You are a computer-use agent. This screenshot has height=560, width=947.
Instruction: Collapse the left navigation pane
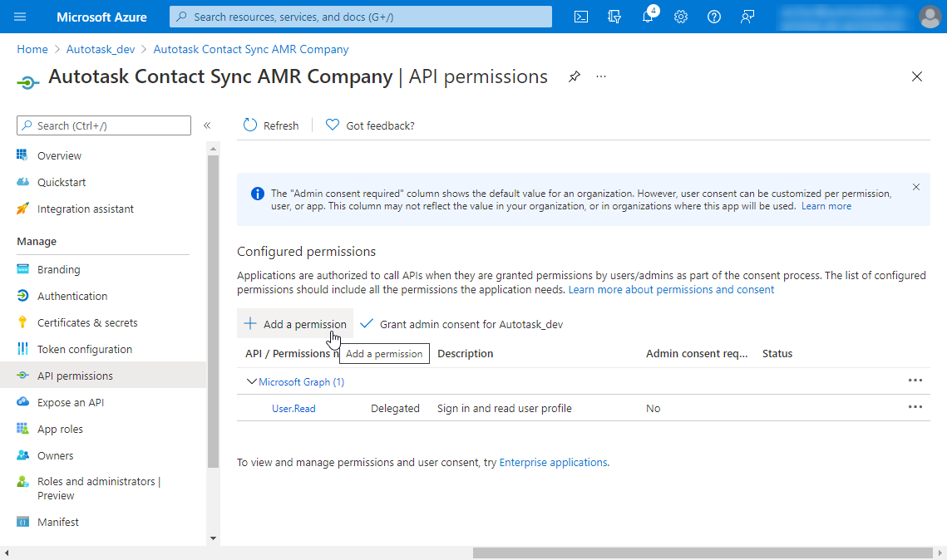click(x=207, y=125)
